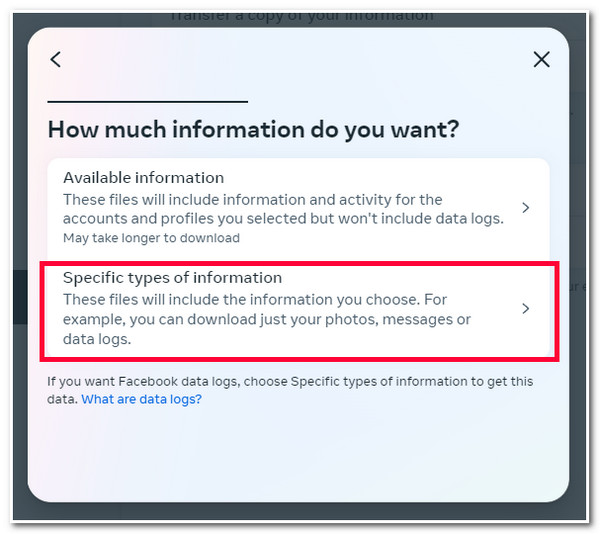This screenshot has width=600, height=534.
Task: Click the partially hidden text right of the dialog
Action: click(577, 287)
